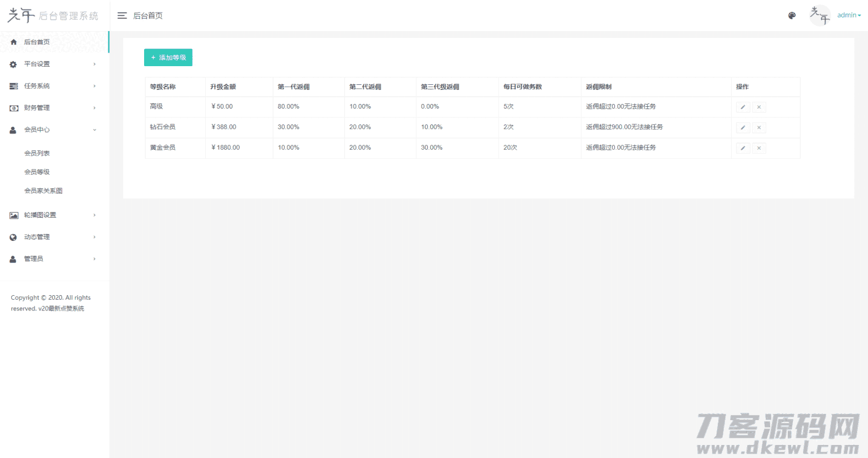
Task: Click the user icon for 会员中心
Action: pyautogui.click(x=13, y=130)
